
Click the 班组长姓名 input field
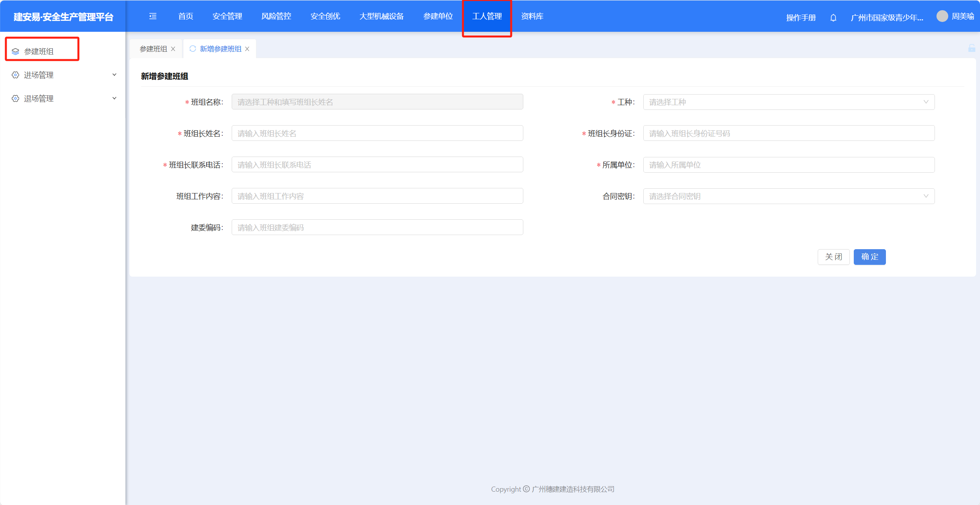[x=377, y=133]
